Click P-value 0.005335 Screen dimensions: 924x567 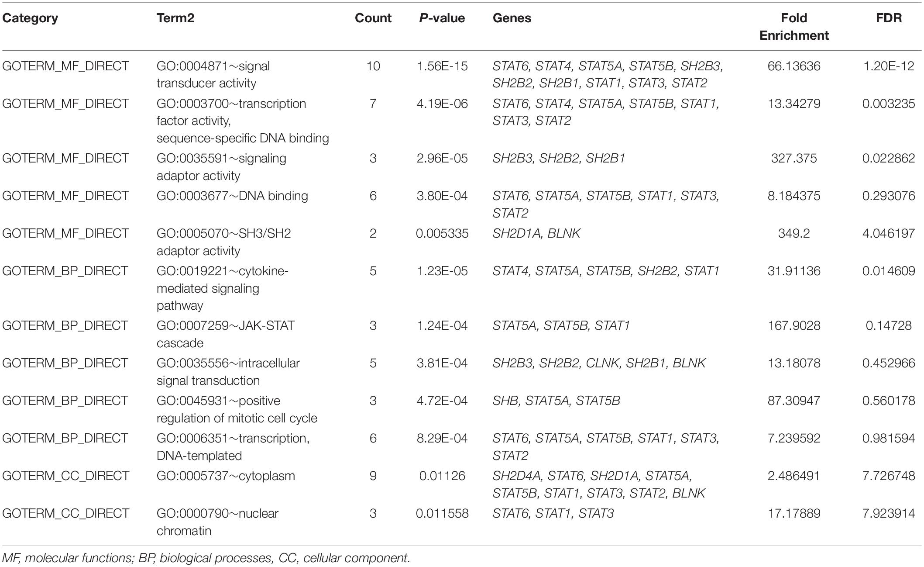tap(442, 234)
